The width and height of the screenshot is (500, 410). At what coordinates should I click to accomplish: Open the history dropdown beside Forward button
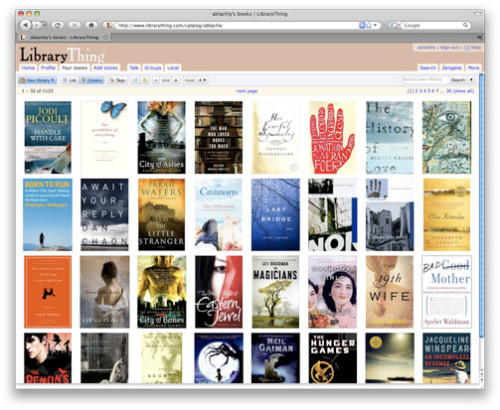[x=44, y=25]
